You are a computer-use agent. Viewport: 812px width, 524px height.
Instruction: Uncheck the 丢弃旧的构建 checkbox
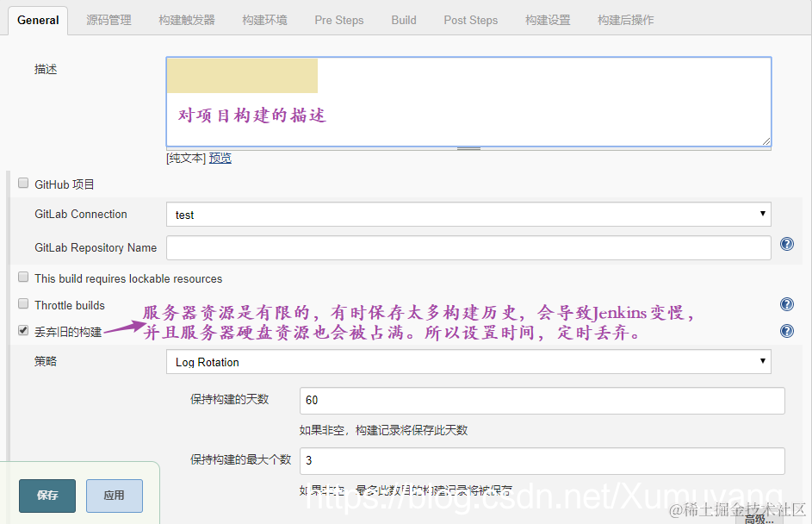[22, 330]
